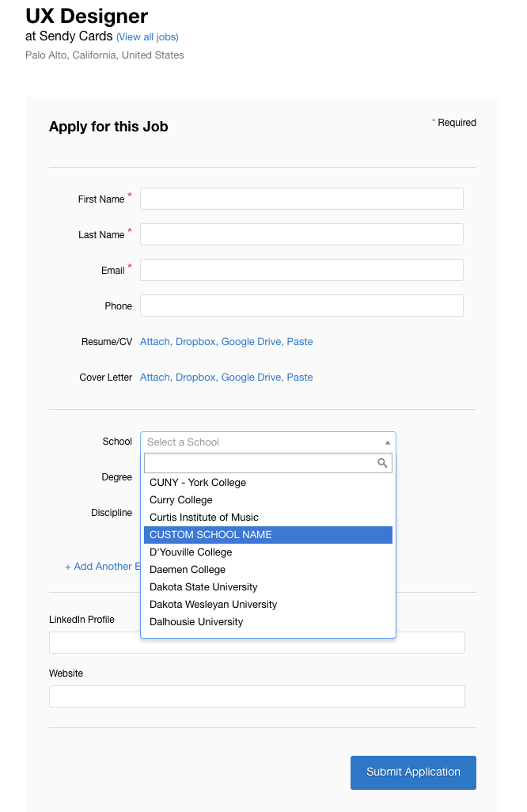Collapse the Select a School dropdown arrow

(x=387, y=442)
